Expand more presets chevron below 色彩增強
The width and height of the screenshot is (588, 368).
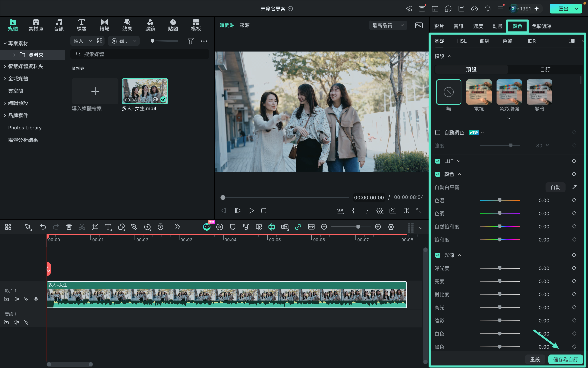coord(509,119)
